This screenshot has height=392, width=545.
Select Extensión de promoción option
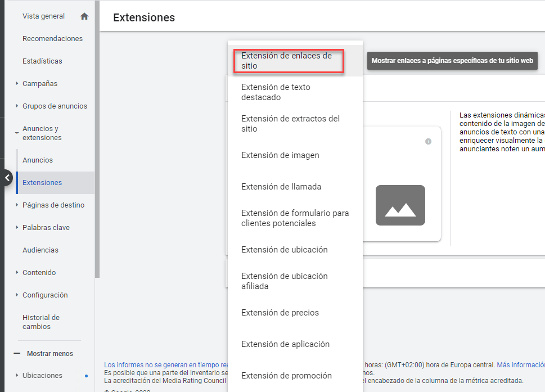[x=286, y=376]
